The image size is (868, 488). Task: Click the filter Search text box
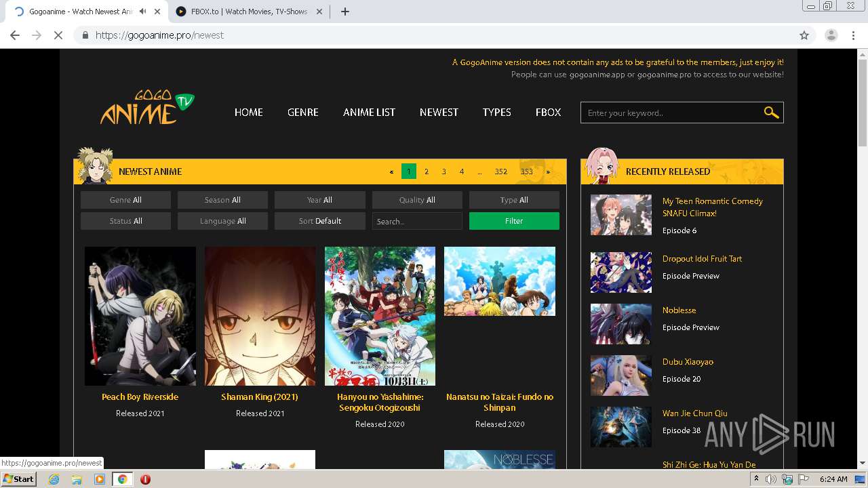417,221
